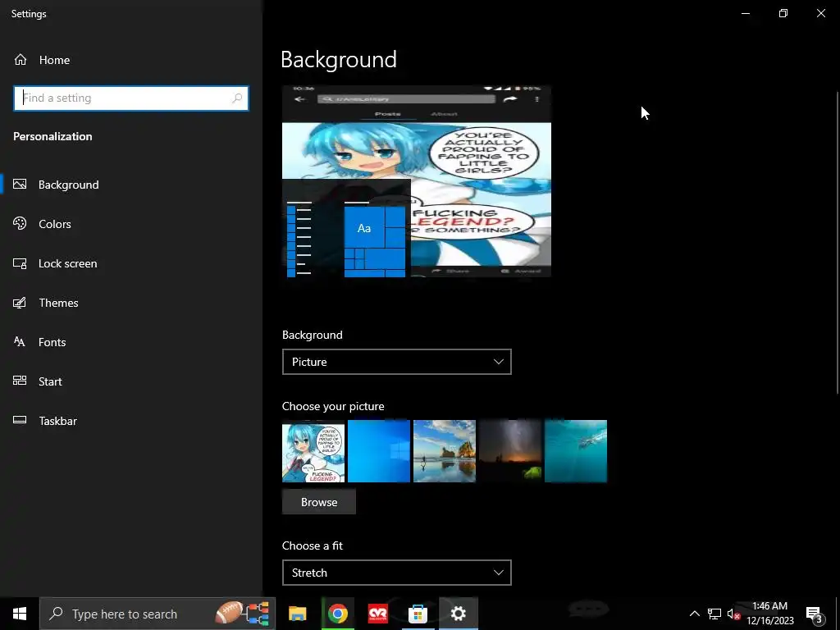Focus the Find a setting search box

click(x=131, y=98)
